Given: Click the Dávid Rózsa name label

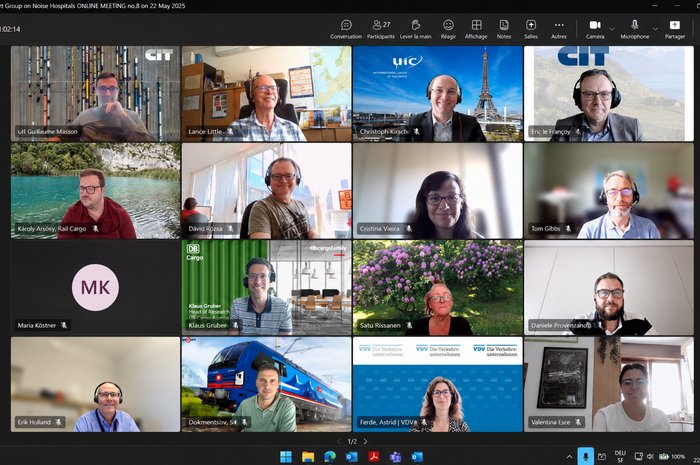Looking at the screenshot, I should coord(205,228).
